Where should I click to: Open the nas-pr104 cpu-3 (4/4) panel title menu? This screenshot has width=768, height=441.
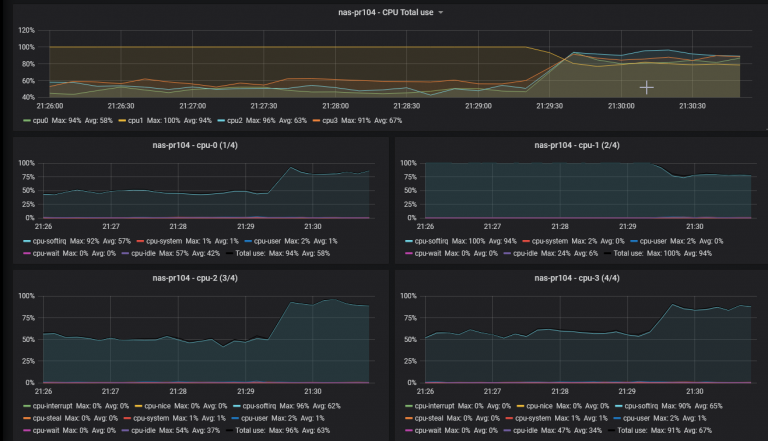[x=577, y=278]
